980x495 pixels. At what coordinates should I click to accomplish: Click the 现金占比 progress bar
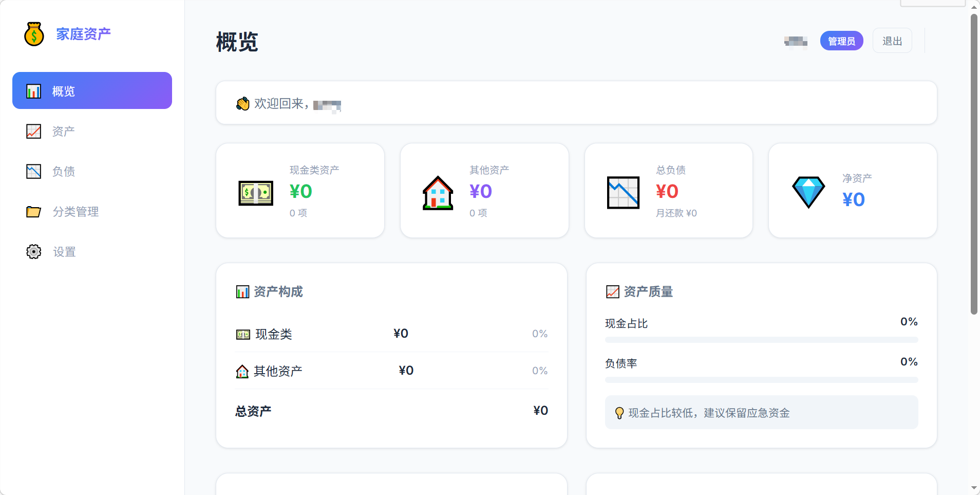[762, 340]
